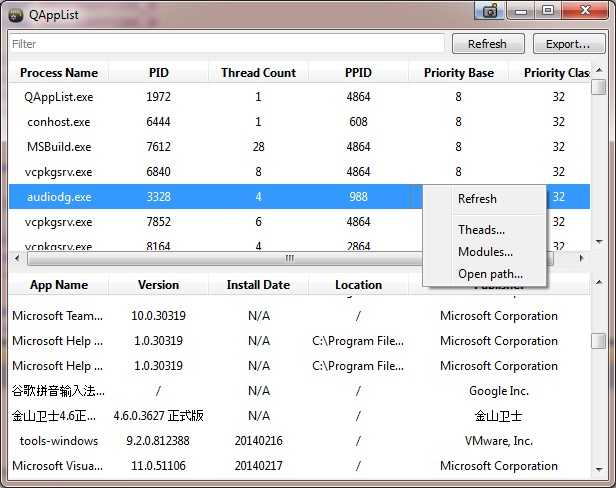This screenshot has width=616, height=488.
Task: Click the camera snapshot icon in title bar
Action: click(490, 9)
